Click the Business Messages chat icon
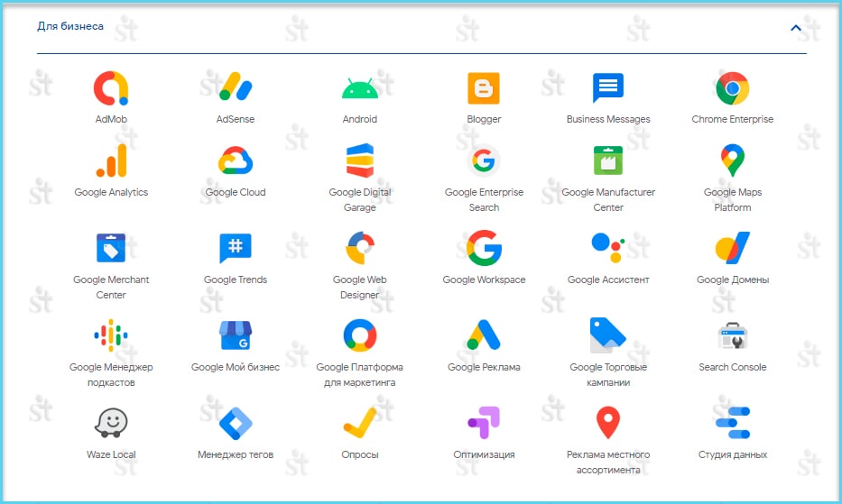This screenshot has width=842, height=504. [608, 87]
